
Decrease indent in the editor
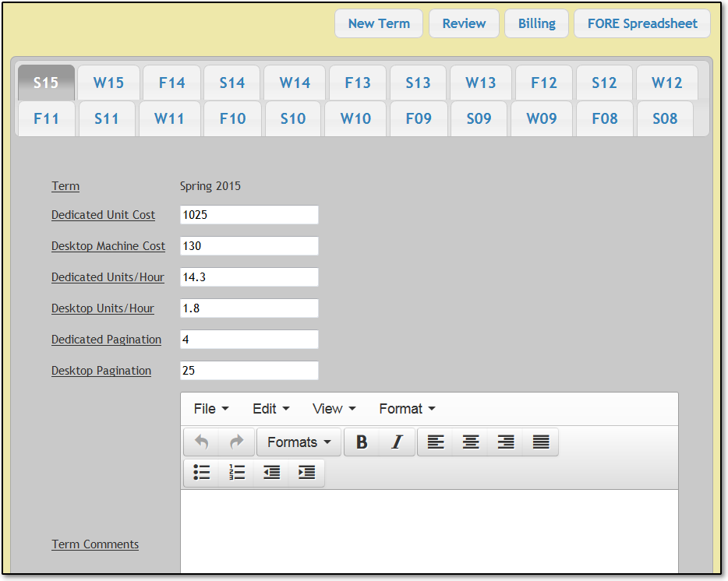pos(271,473)
